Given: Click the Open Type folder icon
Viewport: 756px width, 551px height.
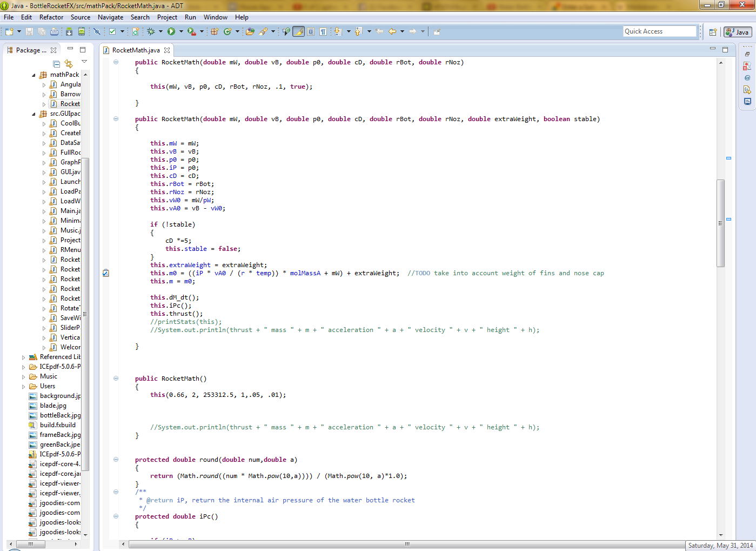Looking at the screenshot, I should click(250, 31).
